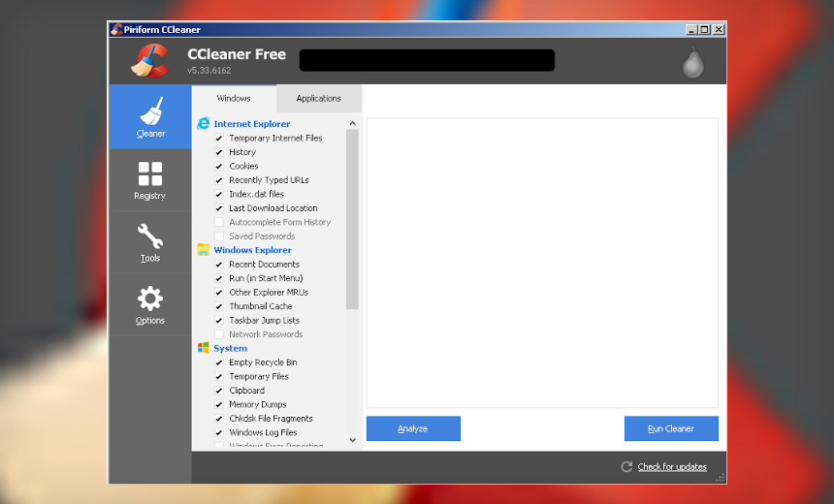This screenshot has width=834, height=504.
Task: Select the Windows Explorer group heading
Action: coord(253,250)
